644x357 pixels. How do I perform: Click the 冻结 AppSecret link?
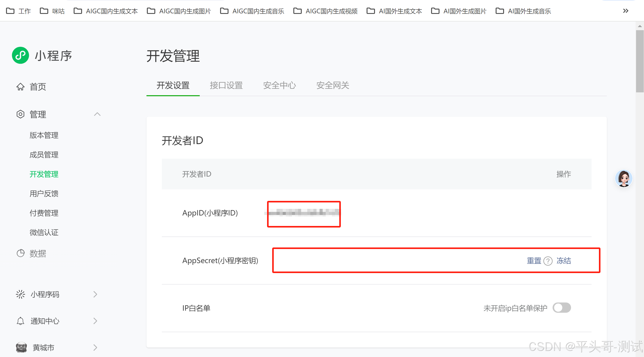pyautogui.click(x=564, y=261)
